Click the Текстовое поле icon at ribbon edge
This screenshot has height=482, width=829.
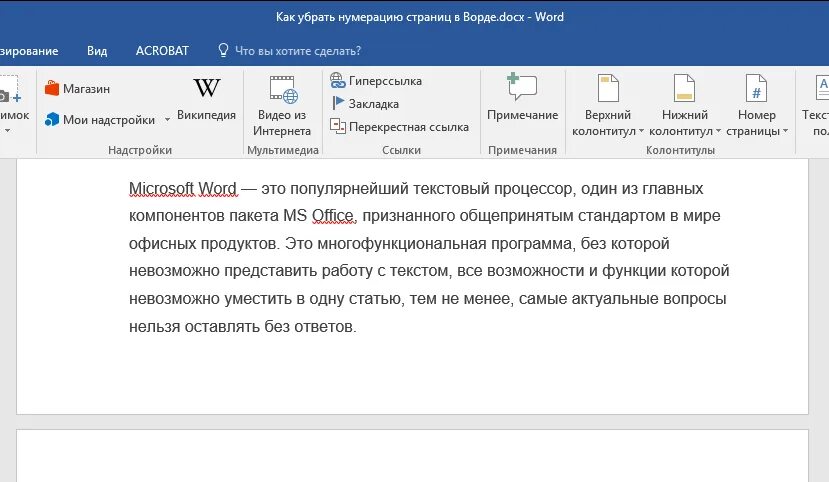click(x=822, y=88)
